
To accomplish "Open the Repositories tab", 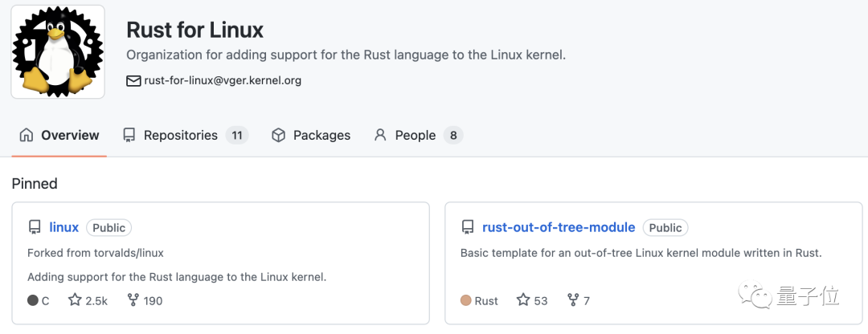I will tap(181, 135).
